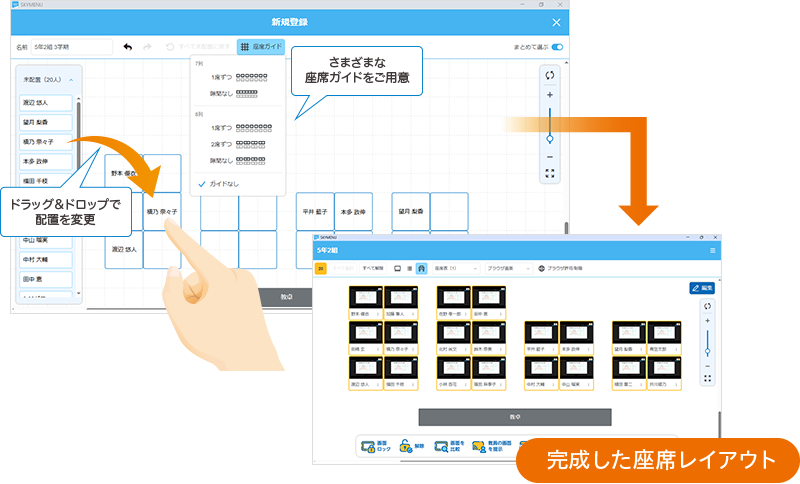Open the ブラウザ画面 dropdown
The image size is (800, 484).
click(x=508, y=268)
